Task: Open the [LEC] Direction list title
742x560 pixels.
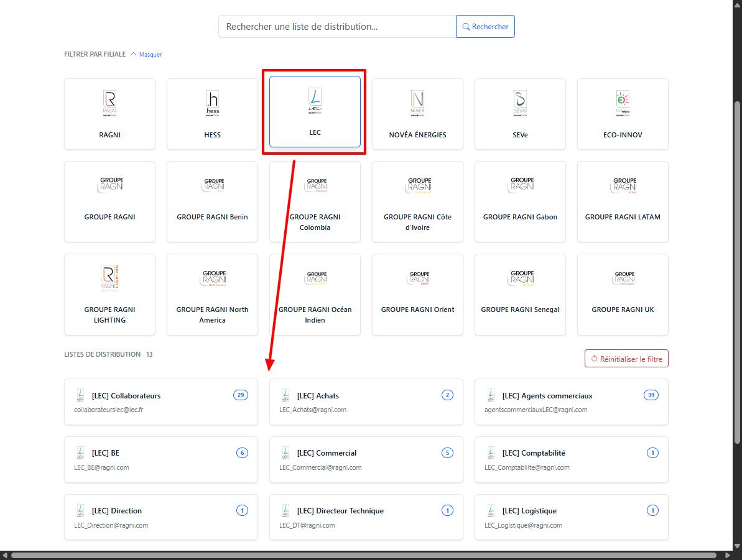Action: [117, 511]
